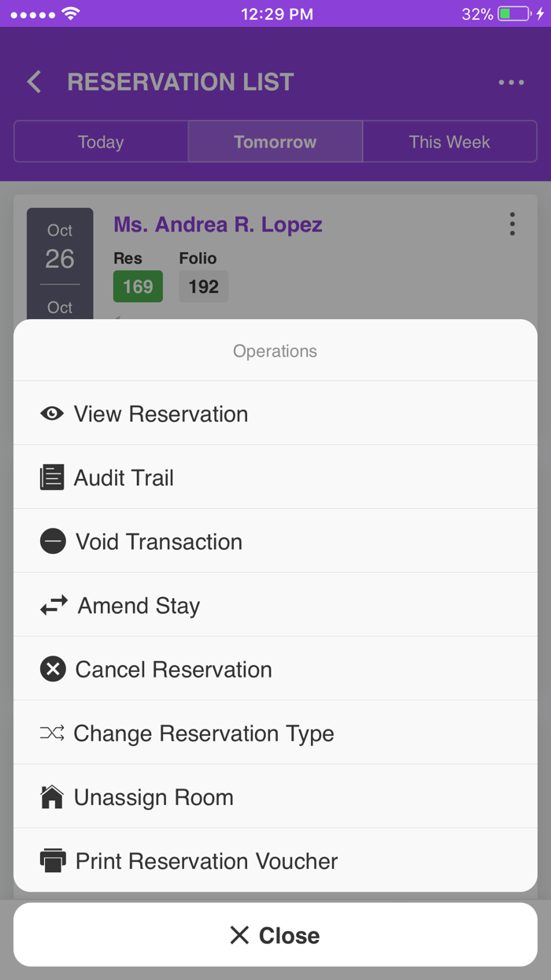Switch to the This Week tab
551x980 pixels.
(x=449, y=142)
